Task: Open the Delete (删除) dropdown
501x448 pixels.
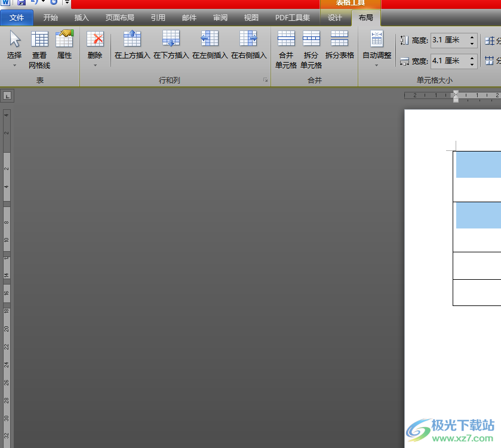Action: click(95, 48)
